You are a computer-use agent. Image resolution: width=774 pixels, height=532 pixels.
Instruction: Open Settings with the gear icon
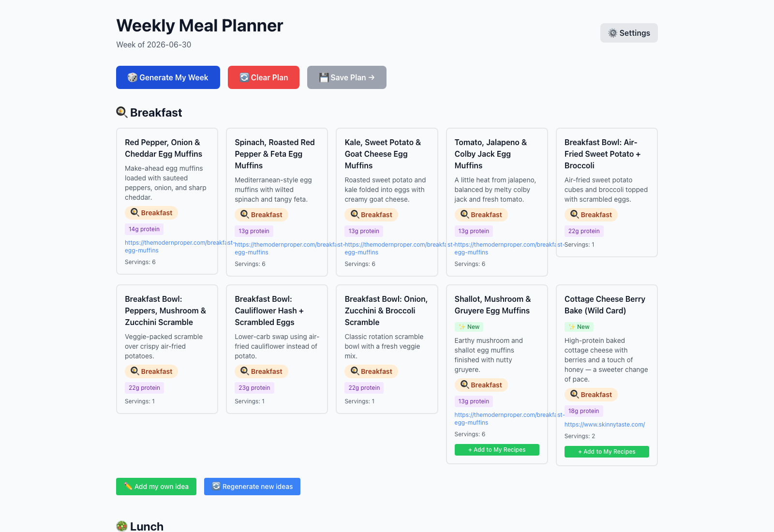point(629,33)
